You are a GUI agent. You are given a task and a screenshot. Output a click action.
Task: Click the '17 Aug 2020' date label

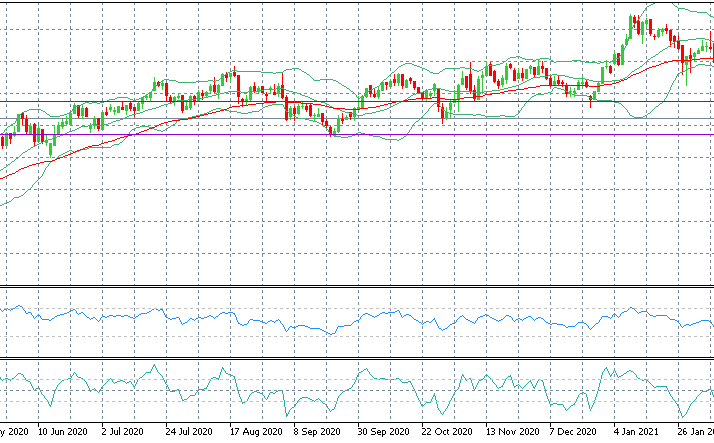point(253,432)
